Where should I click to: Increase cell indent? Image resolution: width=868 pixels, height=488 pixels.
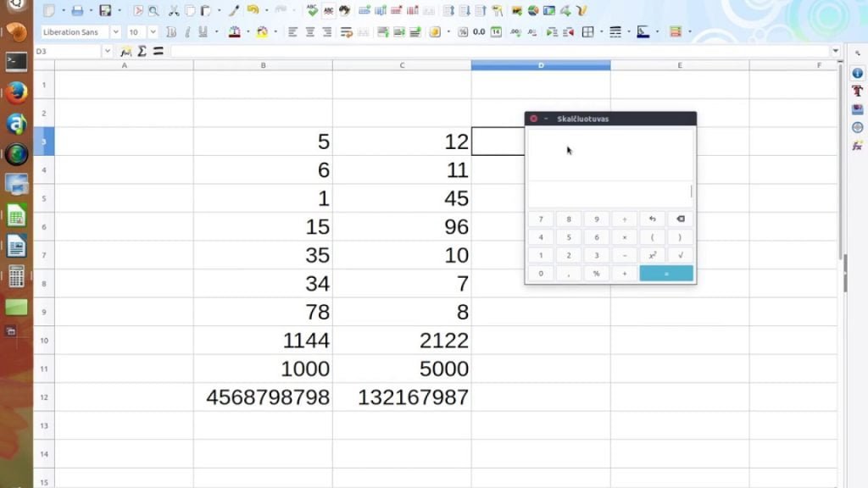552,32
